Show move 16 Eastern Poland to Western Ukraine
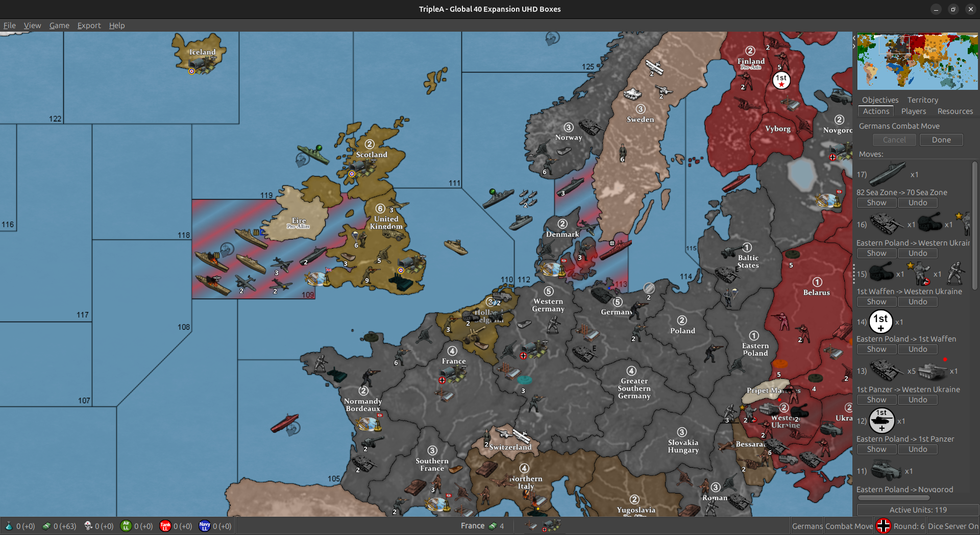The image size is (980, 535). (876, 253)
